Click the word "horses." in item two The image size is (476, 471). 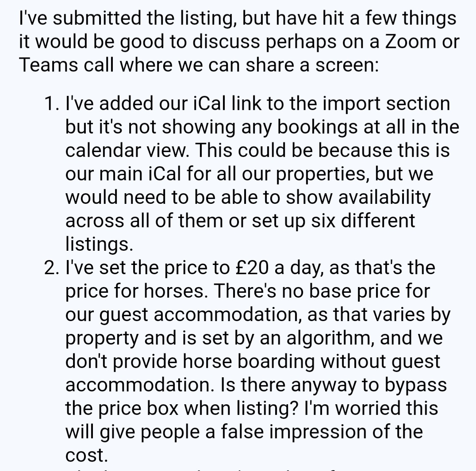click(x=176, y=291)
